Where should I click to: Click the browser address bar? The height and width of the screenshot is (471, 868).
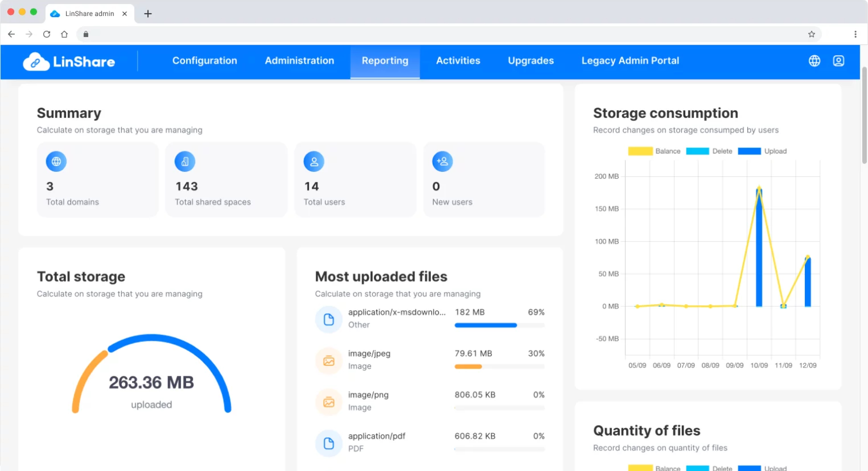438,34
